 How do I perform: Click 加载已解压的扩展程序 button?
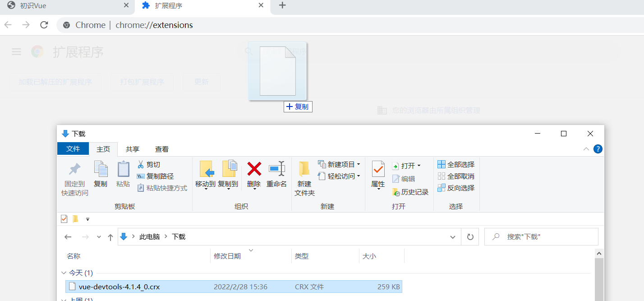[x=55, y=82]
